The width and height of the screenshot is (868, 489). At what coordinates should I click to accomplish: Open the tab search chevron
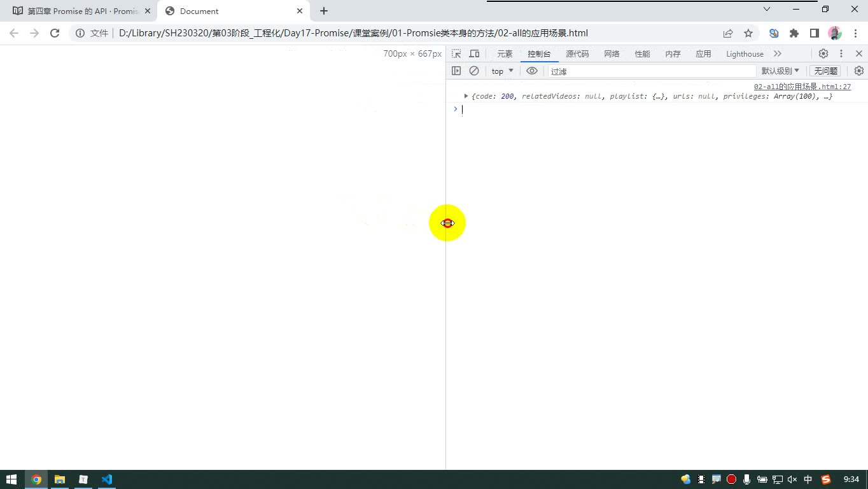(767, 9)
